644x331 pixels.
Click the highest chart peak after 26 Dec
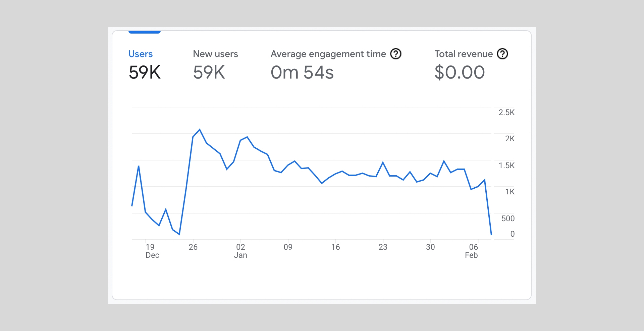[200, 130]
